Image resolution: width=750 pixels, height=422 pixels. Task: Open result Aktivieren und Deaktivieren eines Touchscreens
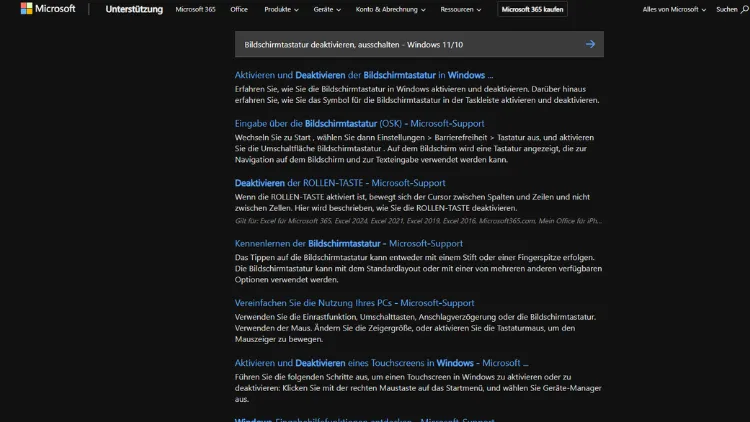381,363
